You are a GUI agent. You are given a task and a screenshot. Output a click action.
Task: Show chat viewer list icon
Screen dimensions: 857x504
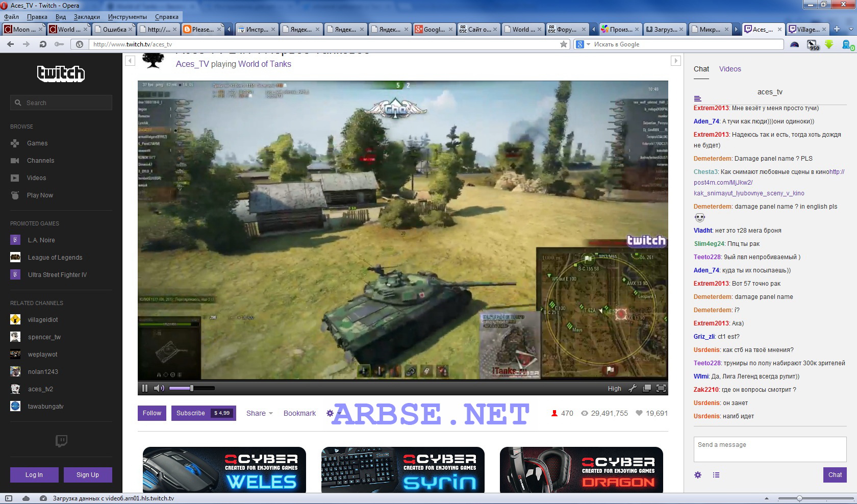tap(716, 475)
